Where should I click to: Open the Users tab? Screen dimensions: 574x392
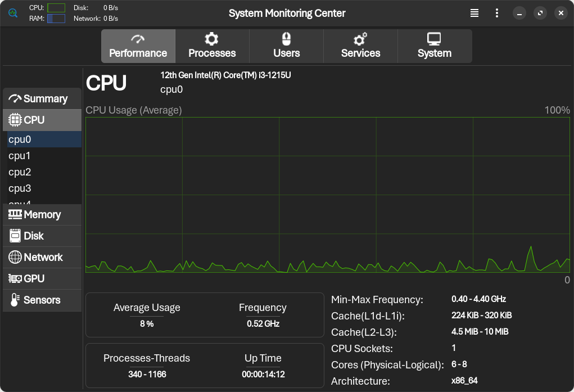point(286,46)
